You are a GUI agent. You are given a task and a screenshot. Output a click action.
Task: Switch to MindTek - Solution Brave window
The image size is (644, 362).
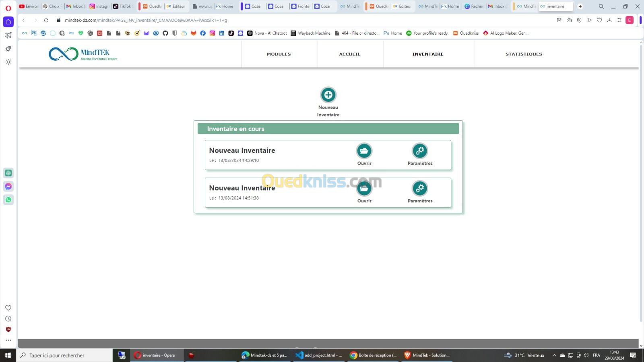pos(427,355)
